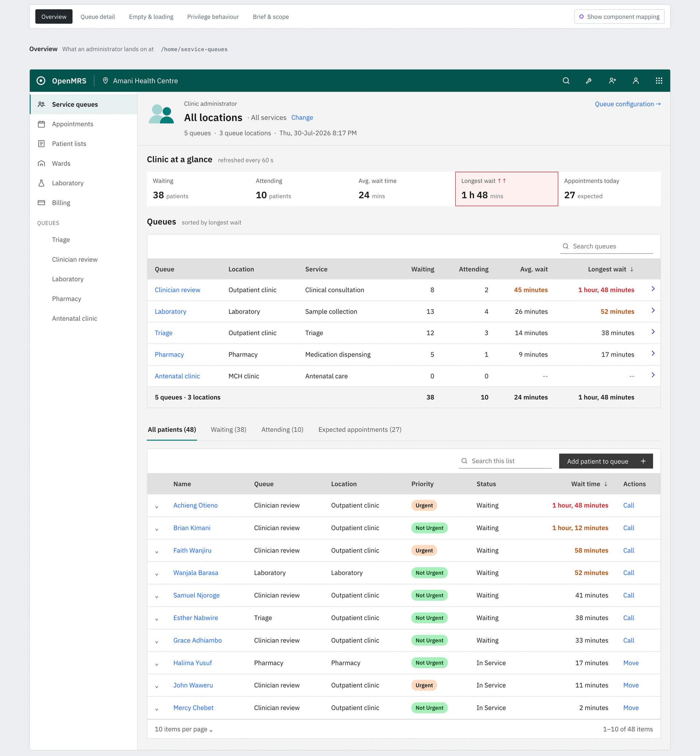Click the Waiting 38 patients tile

[198, 189]
